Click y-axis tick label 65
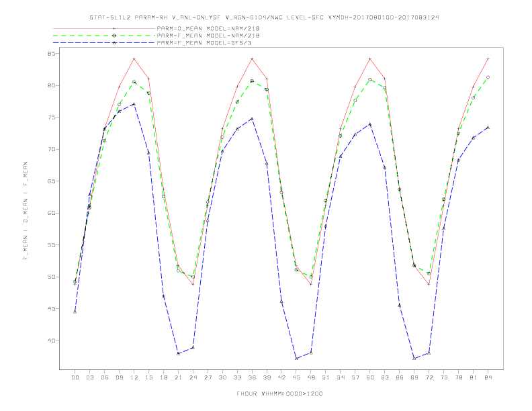The image size is (532, 411). (52, 181)
